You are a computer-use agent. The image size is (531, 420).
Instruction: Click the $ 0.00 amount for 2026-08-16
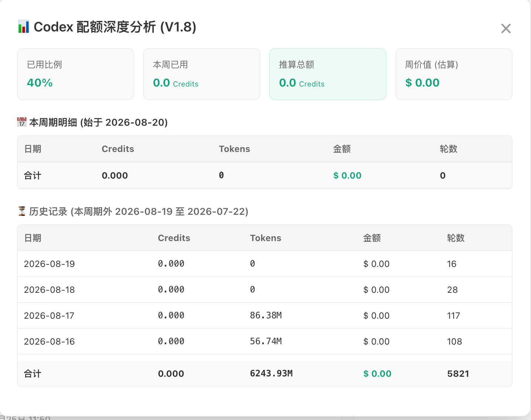point(376,342)
